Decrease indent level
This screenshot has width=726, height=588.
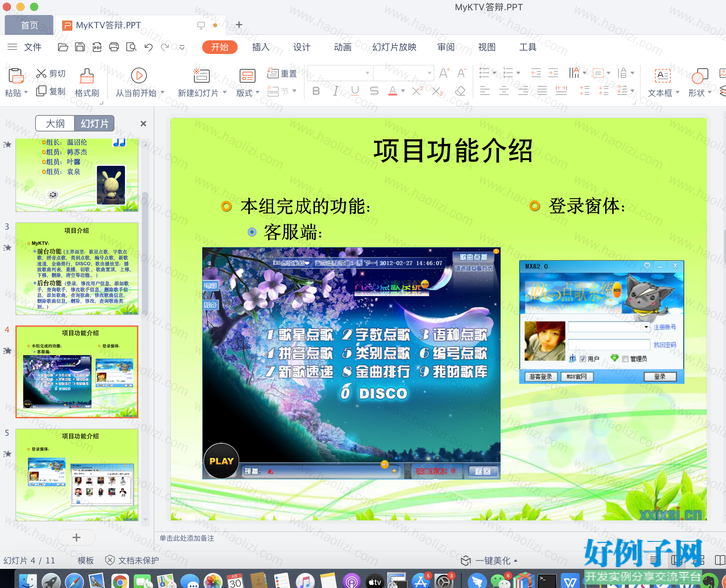pos(536,73)
